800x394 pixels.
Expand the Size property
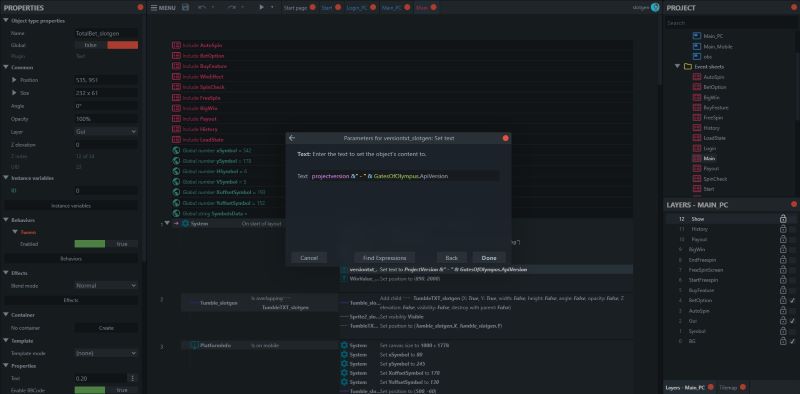coord(14,93)
